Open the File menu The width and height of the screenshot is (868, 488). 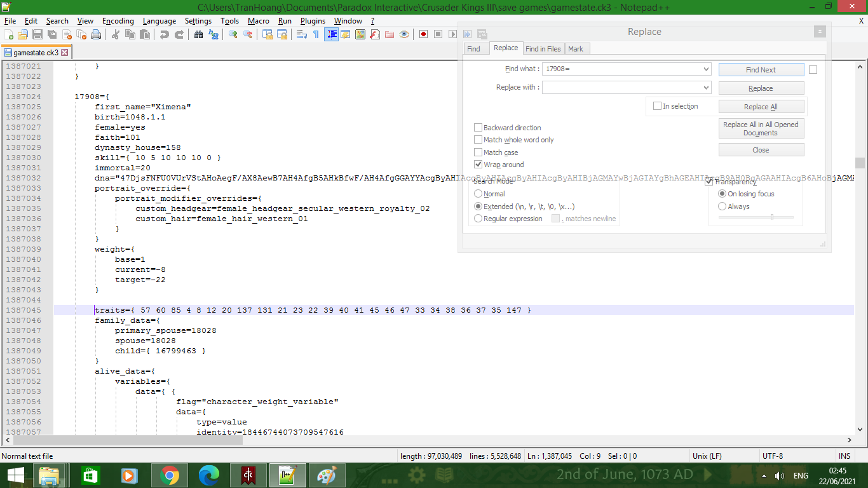coord(10,21)
